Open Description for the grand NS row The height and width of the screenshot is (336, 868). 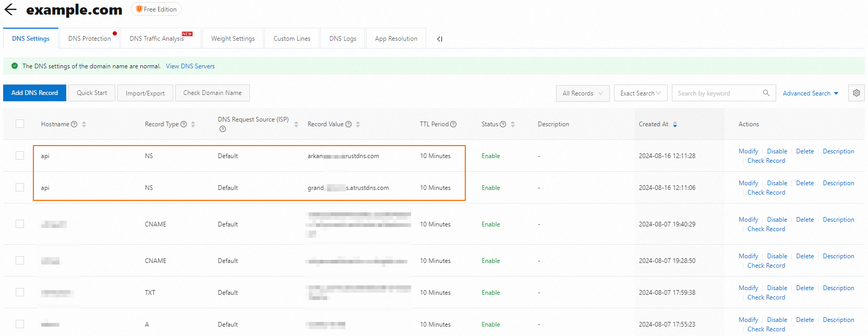coord(838,183)
